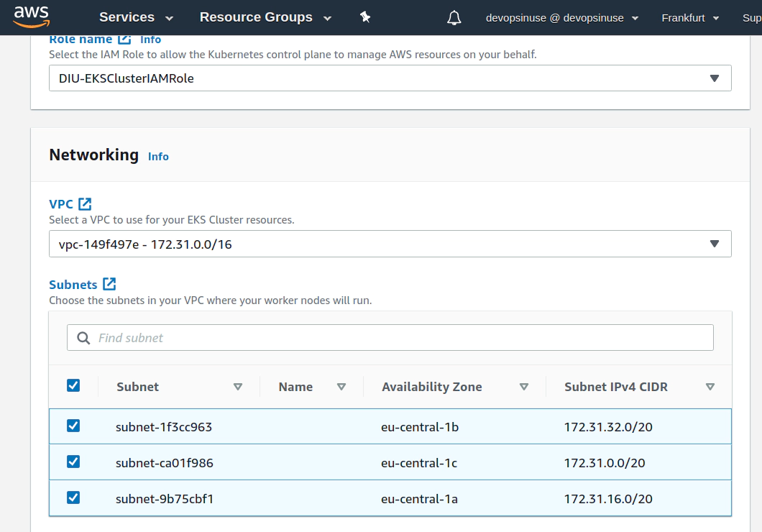Sort by Availability Zone column arrow
This screenshot has height=532, width=762.
click(524, 387)
